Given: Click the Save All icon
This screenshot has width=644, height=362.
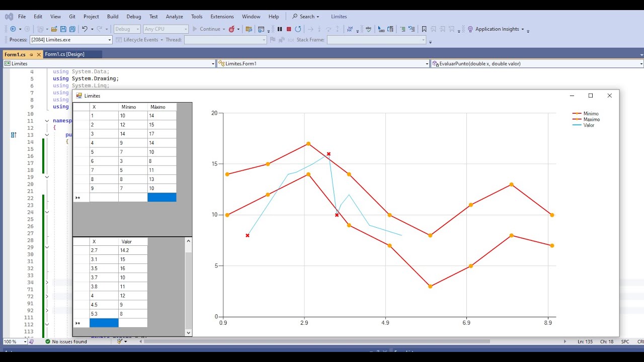Looking at the screenshot, I should coord(72,29).
